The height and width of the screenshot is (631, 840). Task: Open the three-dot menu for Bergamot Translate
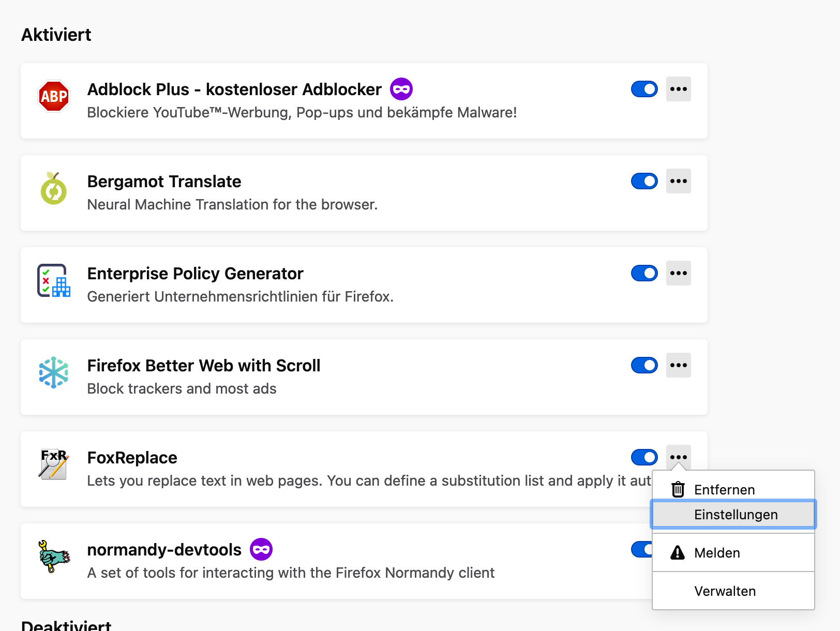coord(678,181)
